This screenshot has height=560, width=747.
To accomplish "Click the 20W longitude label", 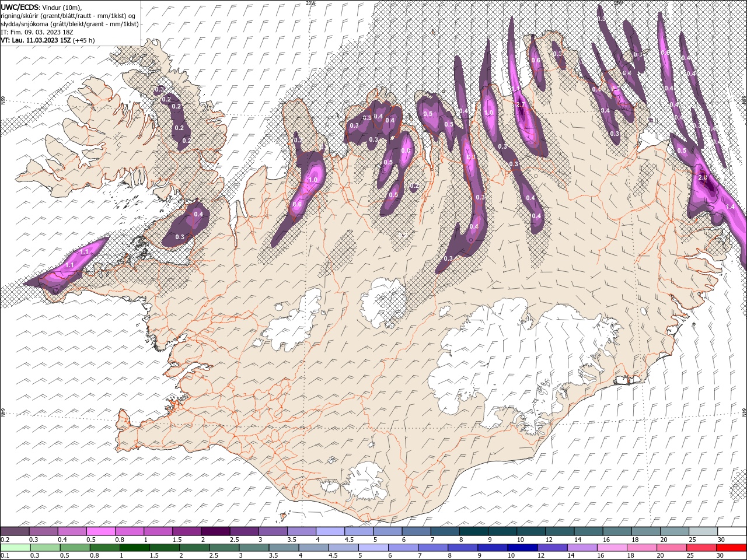I will click(x=310, y=3).
